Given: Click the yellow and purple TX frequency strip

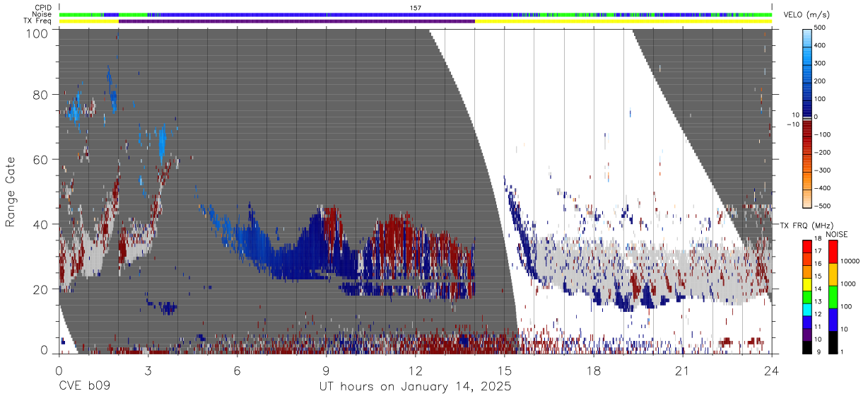Looking at the screenshot, I should point(416,21).
